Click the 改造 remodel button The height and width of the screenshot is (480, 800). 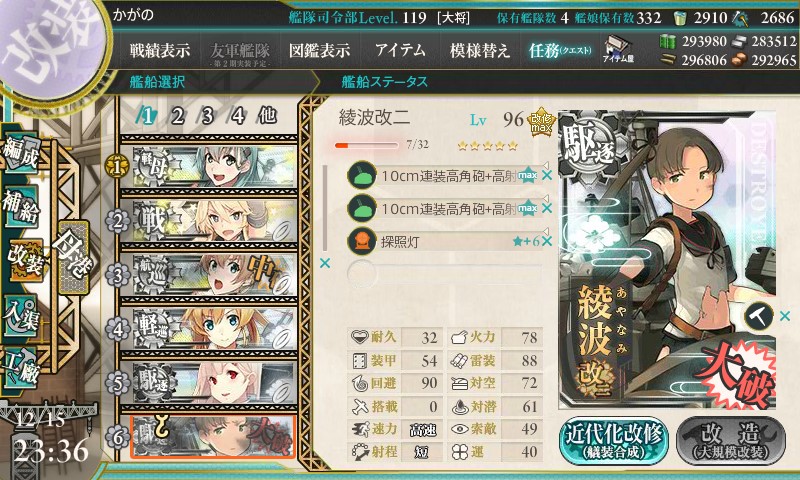(731, 441)
